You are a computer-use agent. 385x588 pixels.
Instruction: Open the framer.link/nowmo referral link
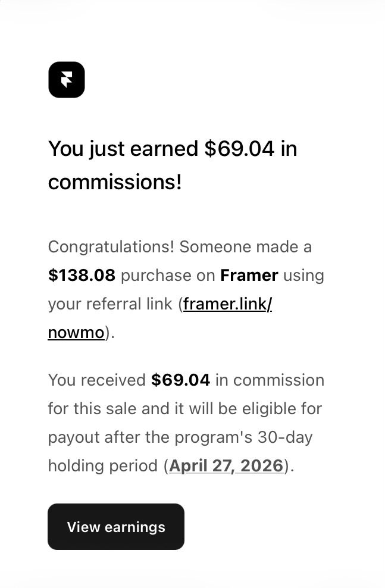(227, 304)
